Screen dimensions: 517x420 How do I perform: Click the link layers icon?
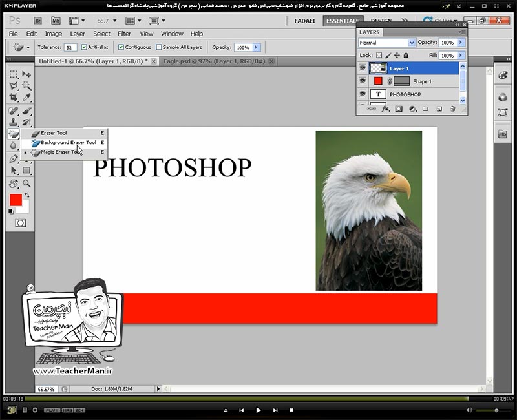371,109
